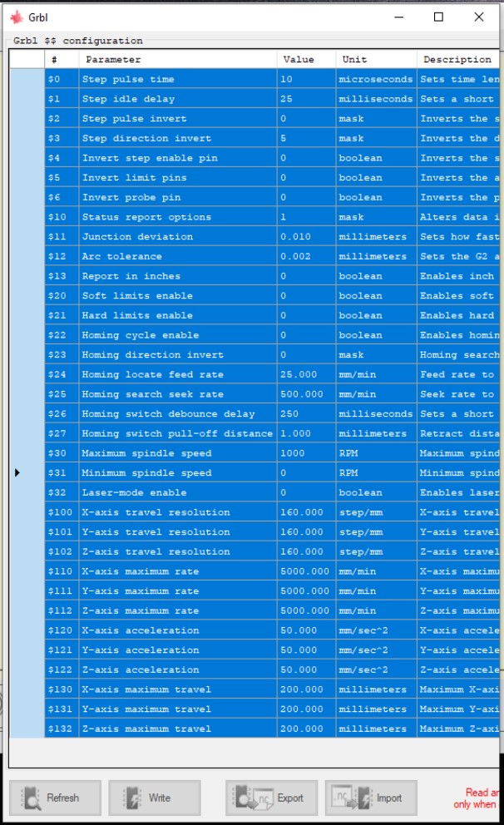This screenshot has width=504, height=825.
Task: Select Y-axis travel resolution value 160.000
Action: click(x=306, y=532)
